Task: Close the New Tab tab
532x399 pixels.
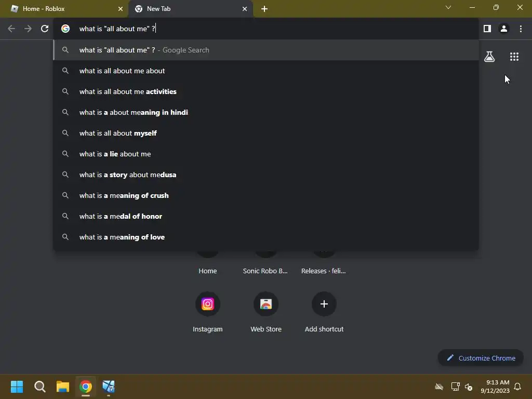Action: (245, 9)
